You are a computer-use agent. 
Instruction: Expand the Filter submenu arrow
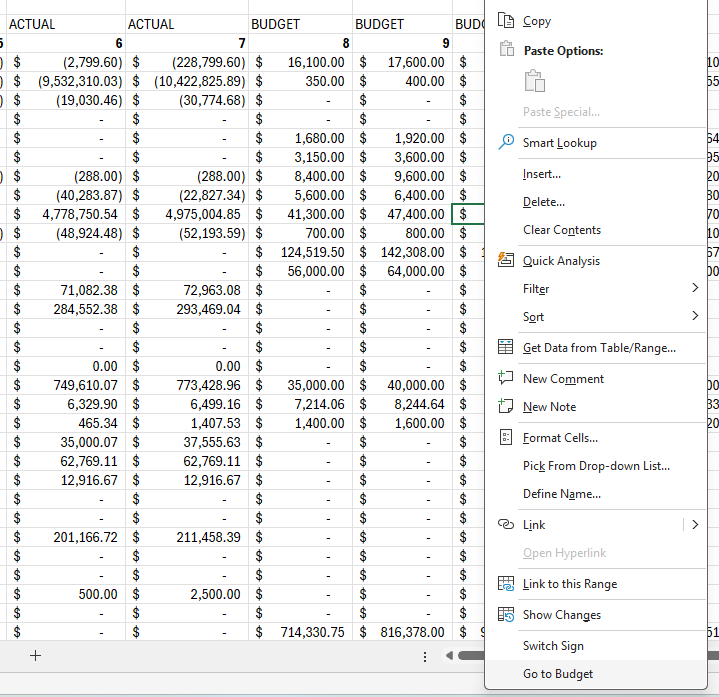coord(695,288)
